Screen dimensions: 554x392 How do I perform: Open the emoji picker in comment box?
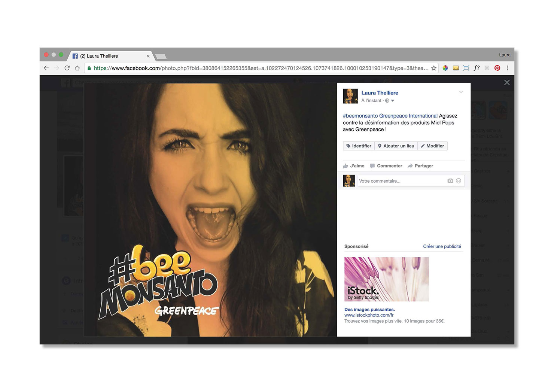[x=459, y=181]
